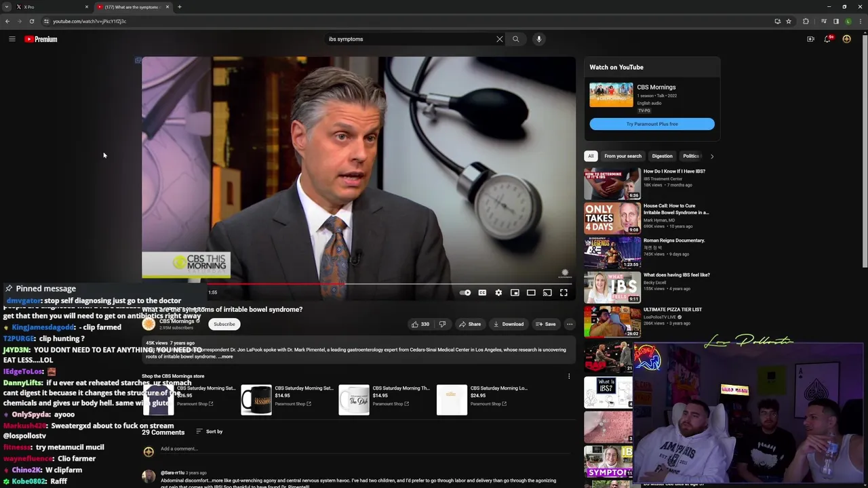Close the X Pro browser tab
This screenshot has height=488, width=868.
click(x=87, y=7)
